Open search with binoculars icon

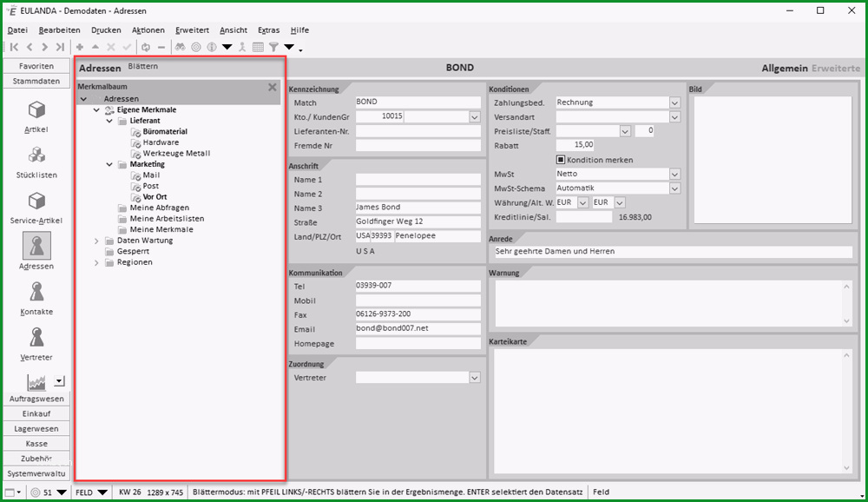(x=181, y=47)
